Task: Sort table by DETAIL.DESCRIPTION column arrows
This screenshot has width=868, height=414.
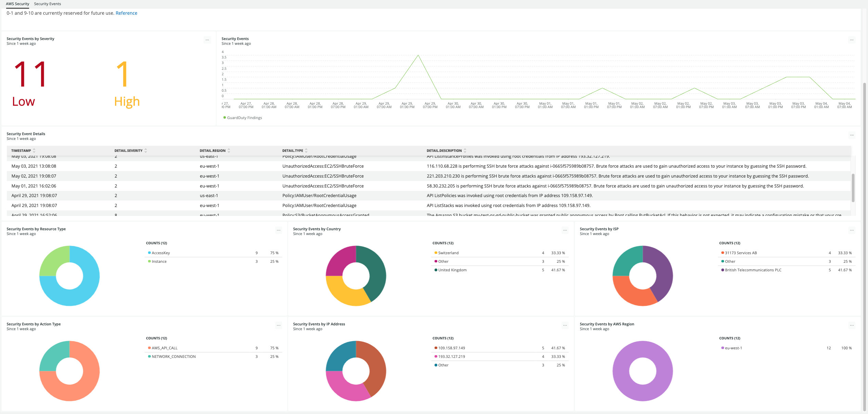Action: [x=465, y=151]
